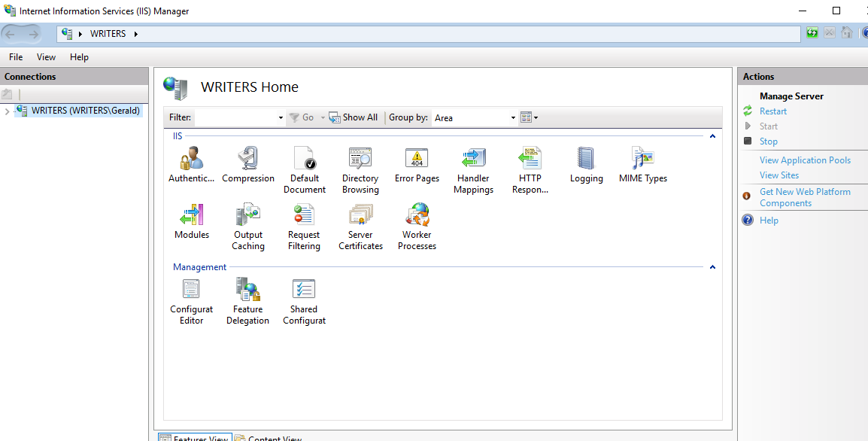Expand the WRITERS server tree node
Image resolution: width=868 pixels, height=441 pixels.
tap(7, 111)
